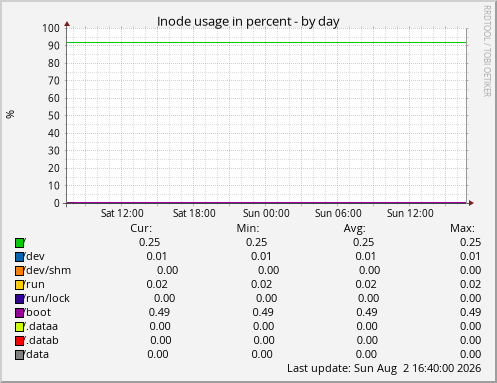
Task: Click the 'Sun 00:00' x-axis label
Action: (266, 213)
